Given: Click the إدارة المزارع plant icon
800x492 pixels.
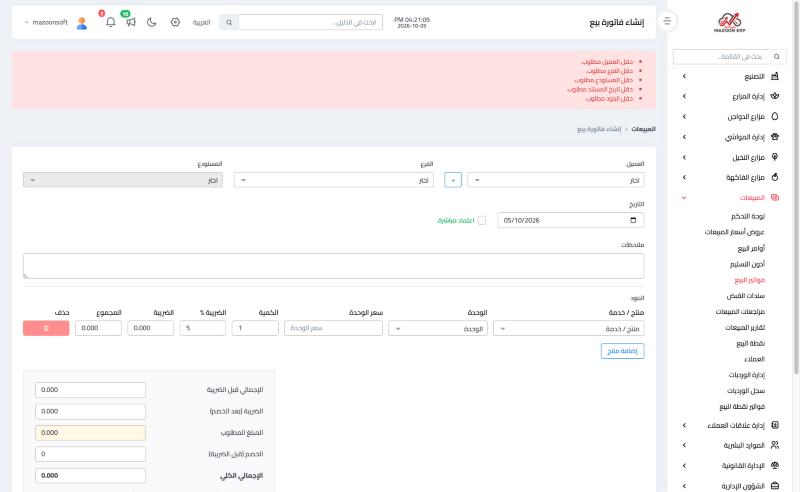Looking at the screenshot, I should coord(774,96).
